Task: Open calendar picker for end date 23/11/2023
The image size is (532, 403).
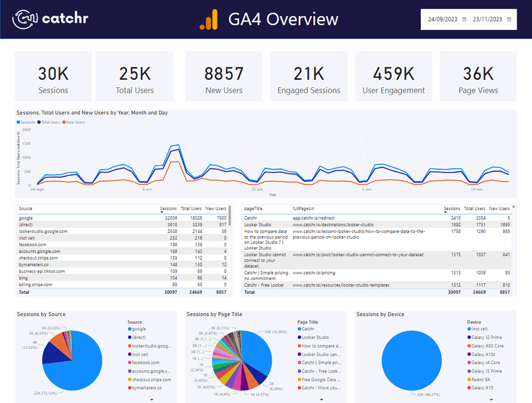Action: pyautogui.click(x=509, y=19)
